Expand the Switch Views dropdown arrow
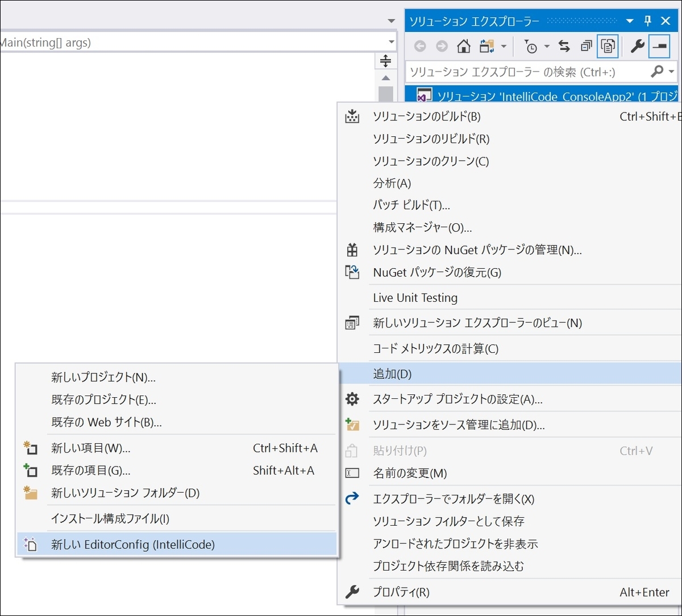The width and height of the screenshot is (682, 616). pyautogui.click(x=504, y=47)
